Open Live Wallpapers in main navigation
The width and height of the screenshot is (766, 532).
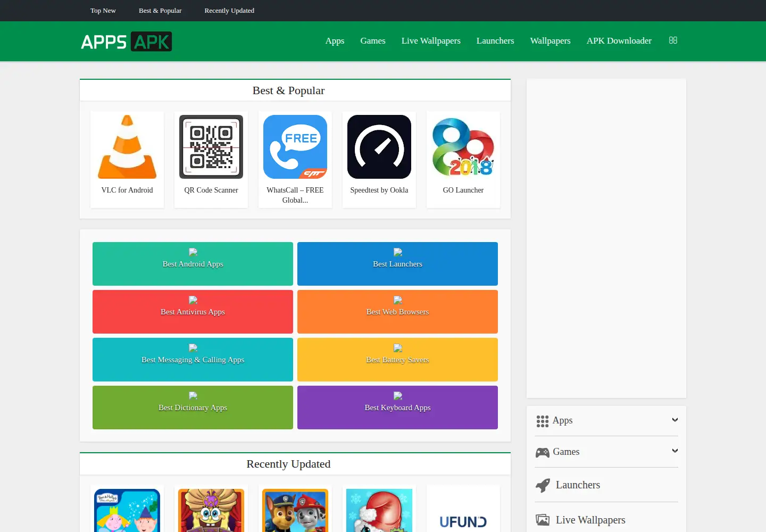(431, 41)
